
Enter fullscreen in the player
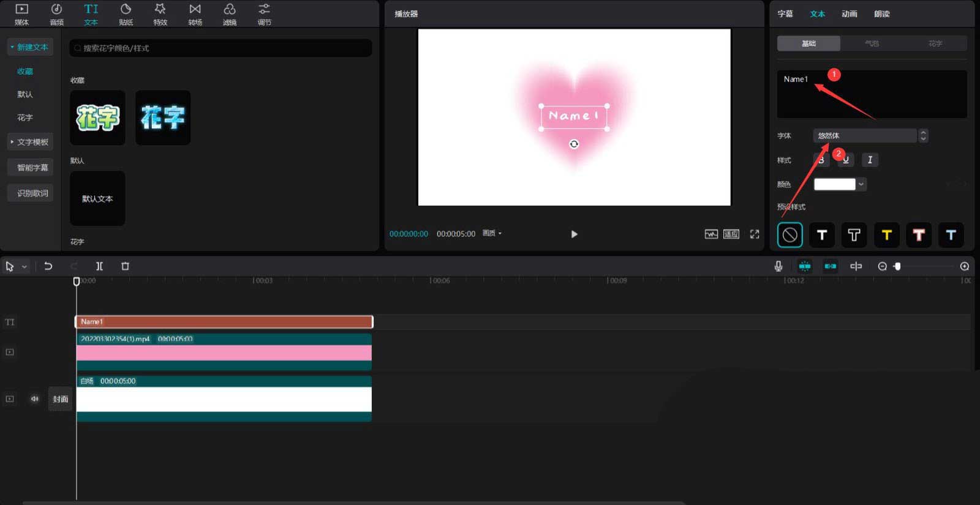click(x=755, y=234)
